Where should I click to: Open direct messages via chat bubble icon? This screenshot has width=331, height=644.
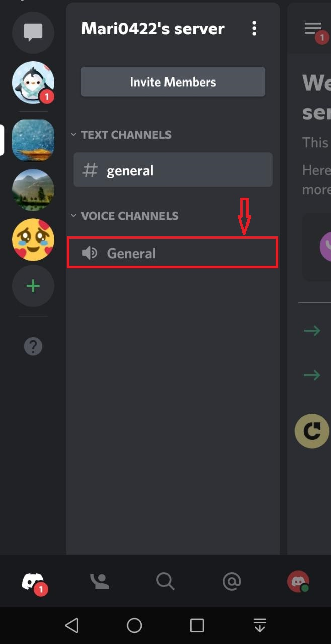point(33,33)
